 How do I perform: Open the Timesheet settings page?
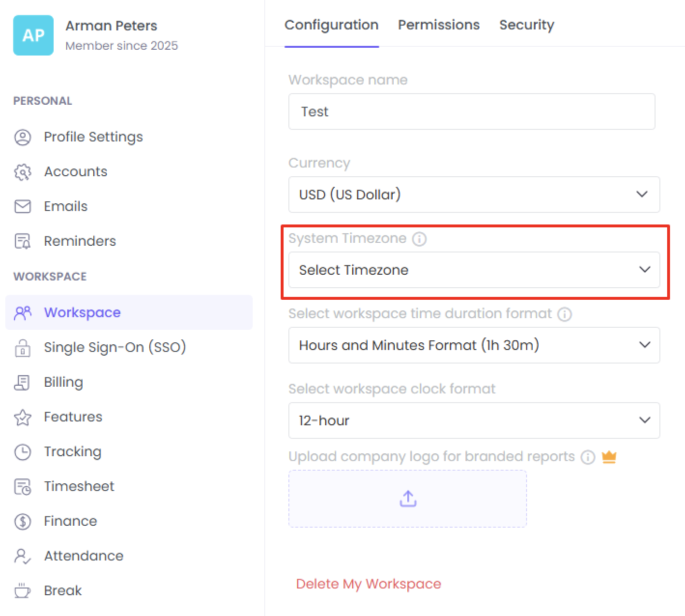pyautogui.click(x=79, y=487)
